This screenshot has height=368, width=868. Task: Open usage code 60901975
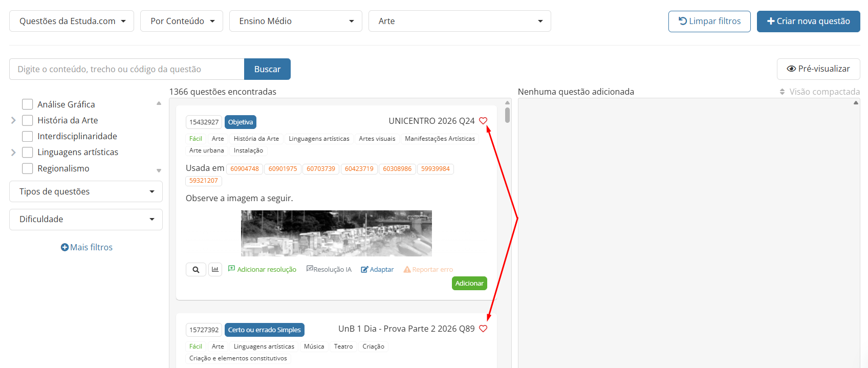click(283, 169)
